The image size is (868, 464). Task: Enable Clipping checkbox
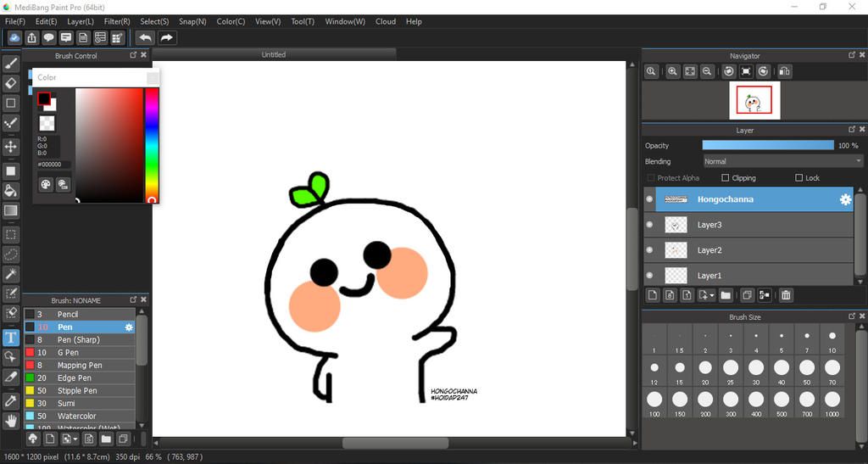pyautogui.click(x=726, y=178)
